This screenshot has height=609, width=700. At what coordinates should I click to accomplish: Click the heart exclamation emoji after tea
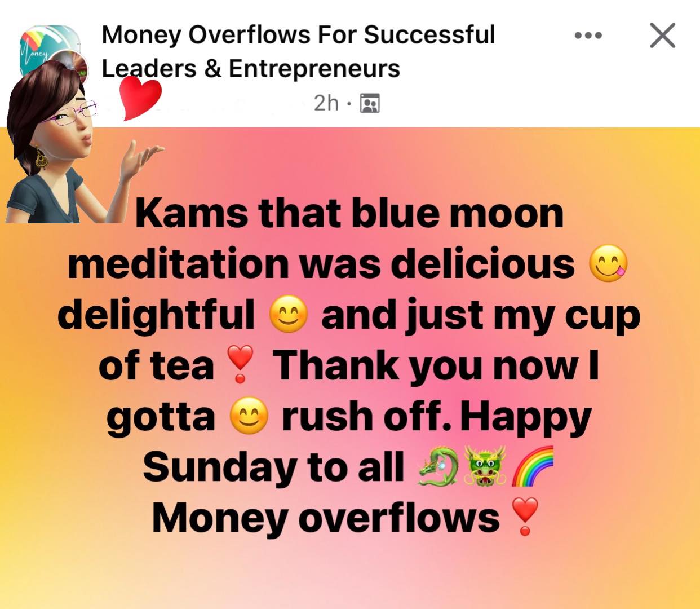(x=240, y=365)
